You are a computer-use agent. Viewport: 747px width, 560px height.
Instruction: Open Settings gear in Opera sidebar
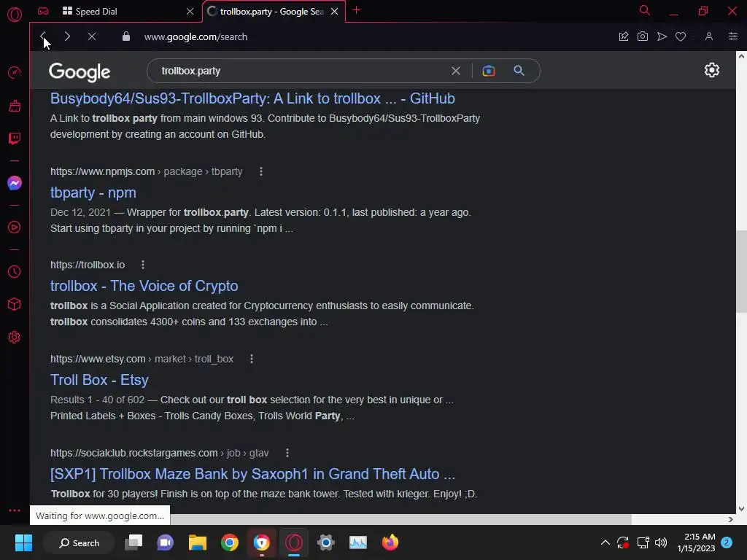(15, 337)
